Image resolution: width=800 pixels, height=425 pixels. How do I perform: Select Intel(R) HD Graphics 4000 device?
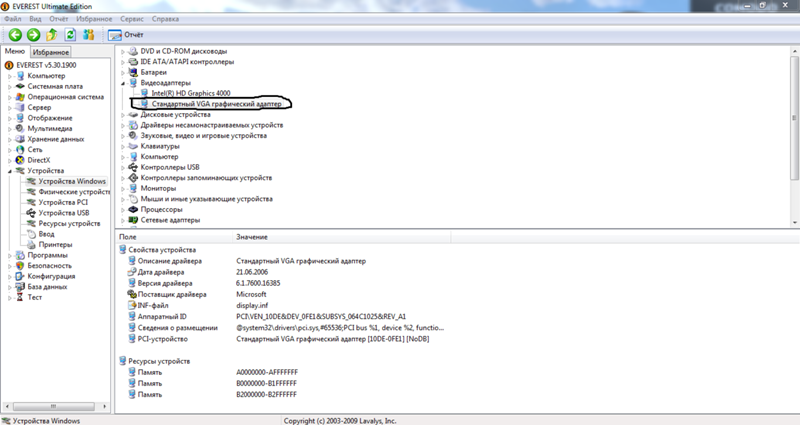point(189,93)
